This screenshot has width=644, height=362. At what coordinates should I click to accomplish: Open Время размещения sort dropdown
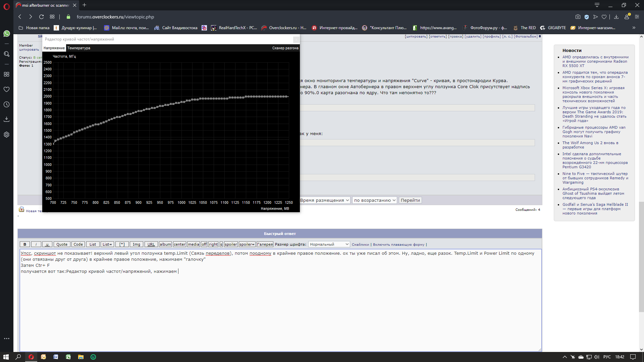point(324,200)
